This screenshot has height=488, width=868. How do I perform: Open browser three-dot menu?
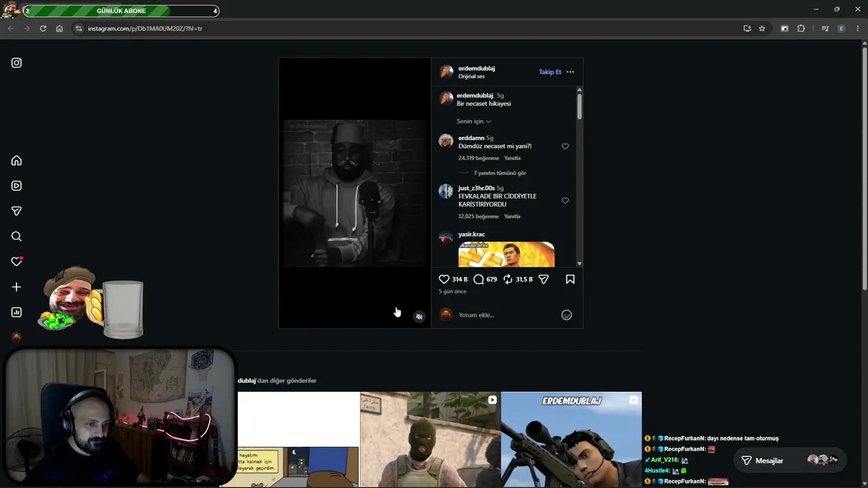(858, 28)
